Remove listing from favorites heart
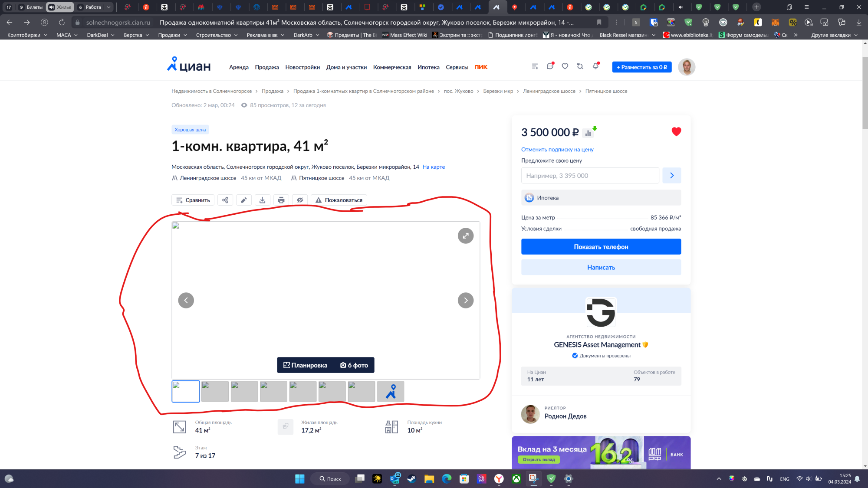This screenshot has width=868, height=488. pos(676,131)
